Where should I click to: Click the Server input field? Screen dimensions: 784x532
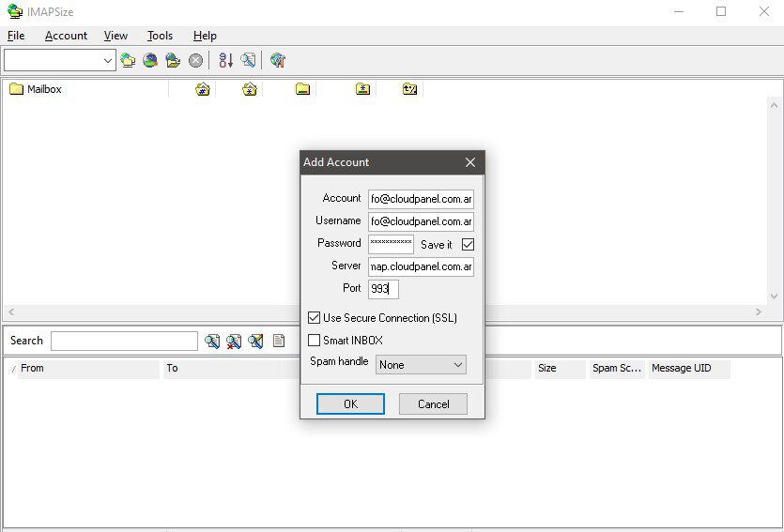click(x=421, y=266)
